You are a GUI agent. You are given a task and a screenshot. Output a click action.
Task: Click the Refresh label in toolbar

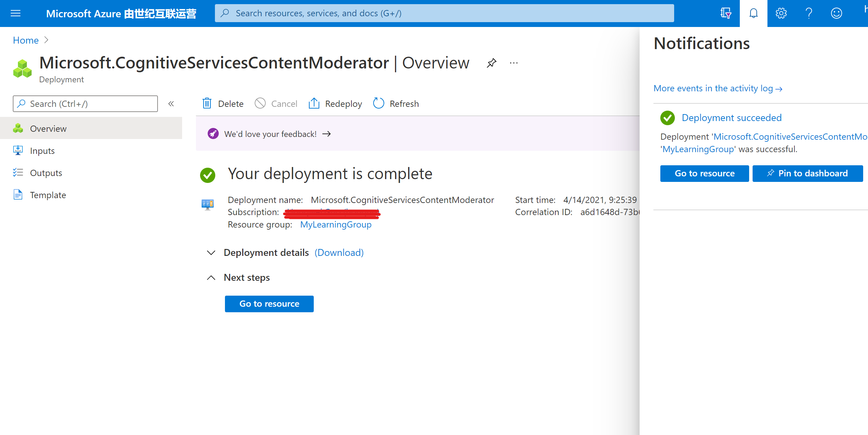(x=404, y=104)
